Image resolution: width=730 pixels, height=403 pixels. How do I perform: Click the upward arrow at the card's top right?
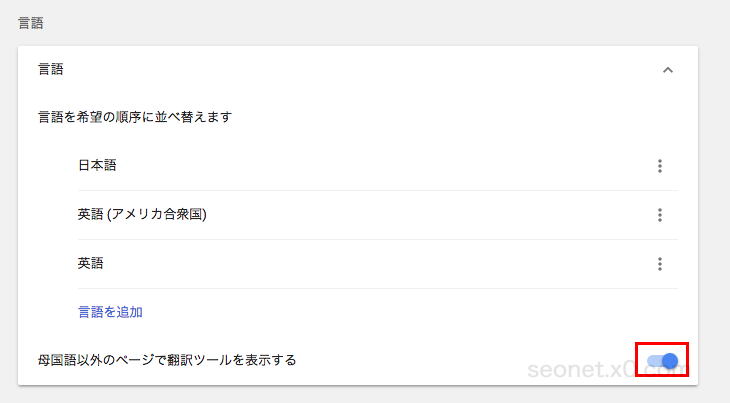pos(668,70)
